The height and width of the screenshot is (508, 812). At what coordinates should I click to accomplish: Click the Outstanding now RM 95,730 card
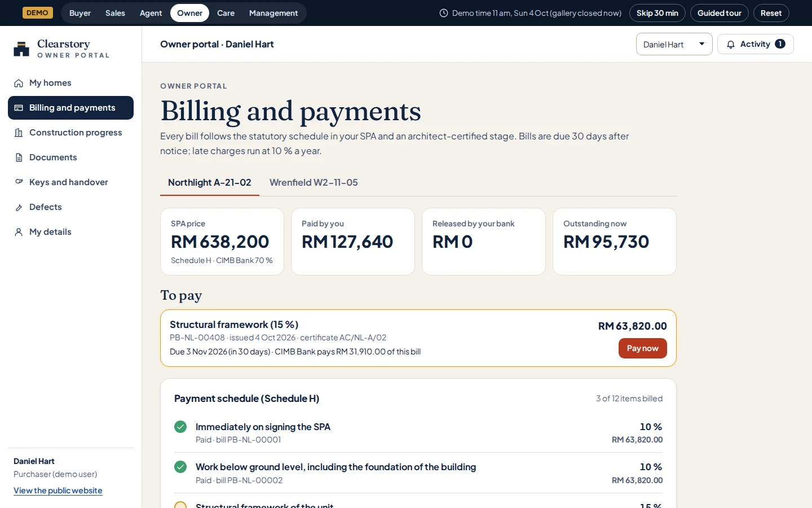point(615,242)
